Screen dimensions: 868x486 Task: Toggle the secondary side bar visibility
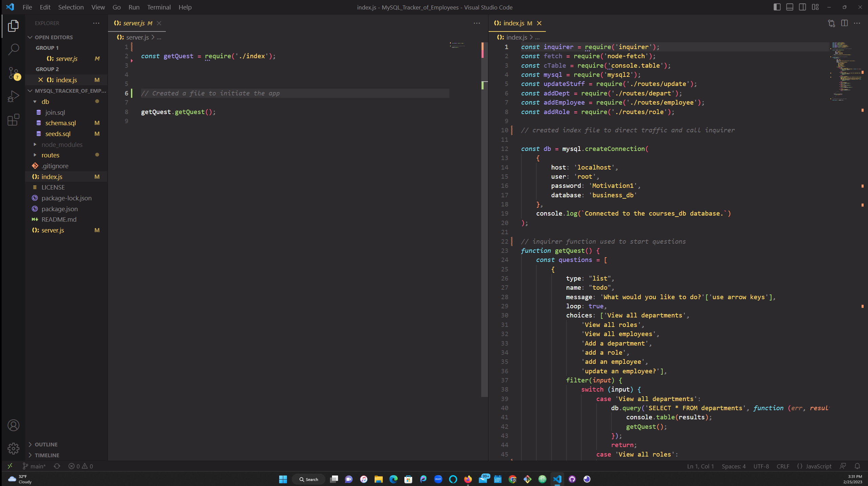click(x=802, y=7)
